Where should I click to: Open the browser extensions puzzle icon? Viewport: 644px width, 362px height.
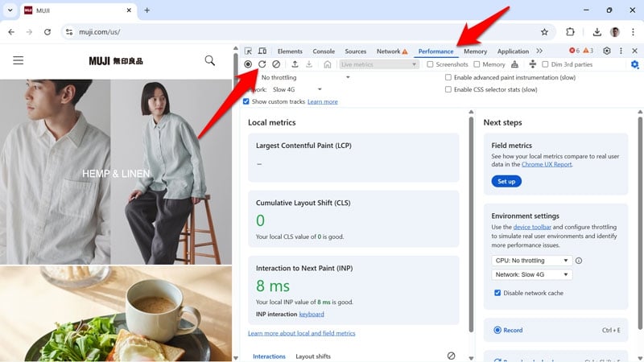point(570,32)
